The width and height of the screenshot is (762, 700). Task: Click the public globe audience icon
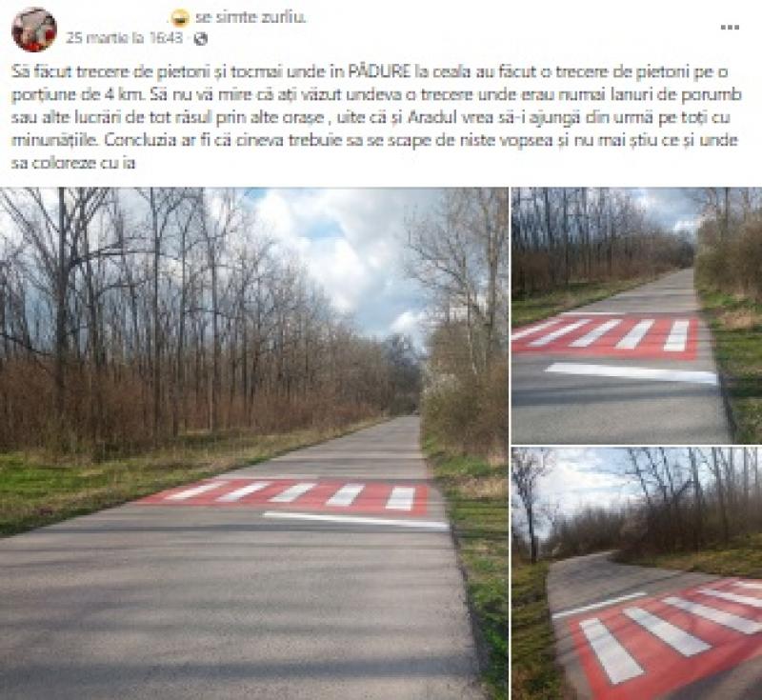pyautogui.click(x=201, y=38)
